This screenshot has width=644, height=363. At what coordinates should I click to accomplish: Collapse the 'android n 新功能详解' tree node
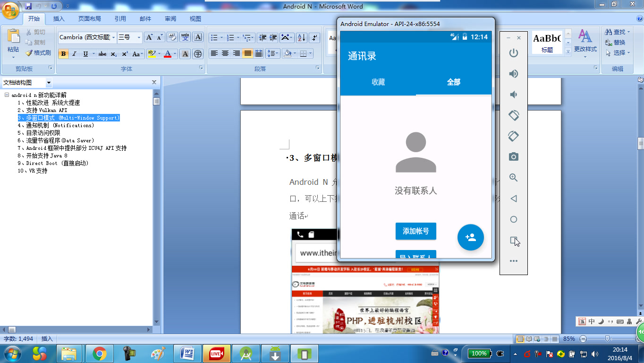(x=7, y=95)
